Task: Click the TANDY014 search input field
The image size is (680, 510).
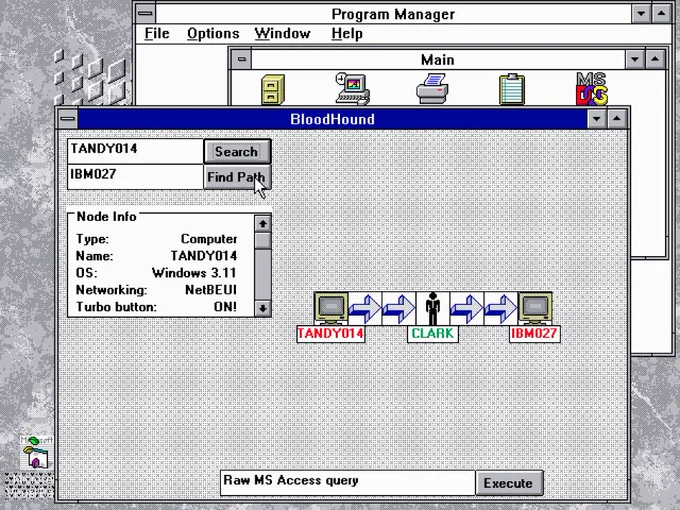Action: 135,151
